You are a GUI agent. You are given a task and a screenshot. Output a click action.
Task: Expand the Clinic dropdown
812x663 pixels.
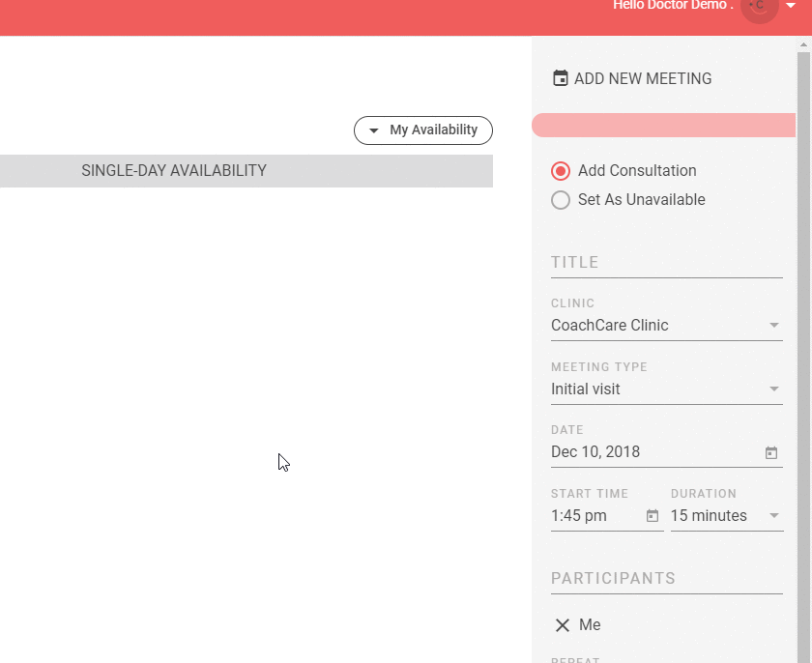point(773,326)
